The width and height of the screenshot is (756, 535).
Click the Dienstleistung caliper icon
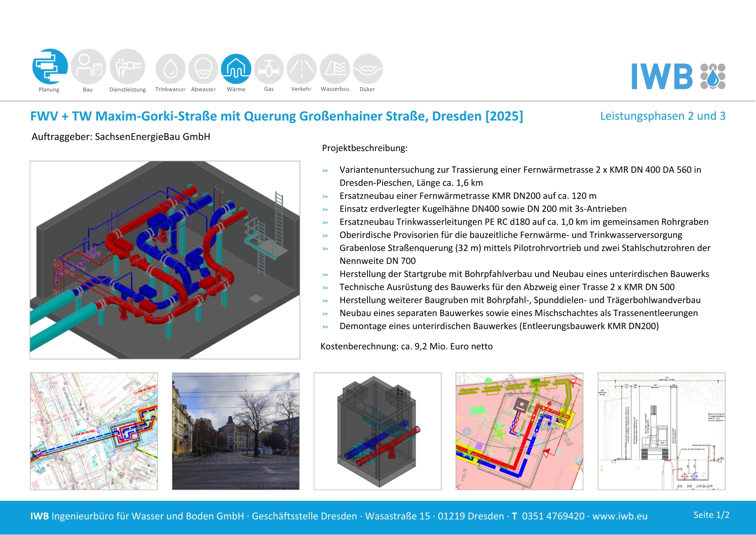pyautogui.click(x=128, y=67)
